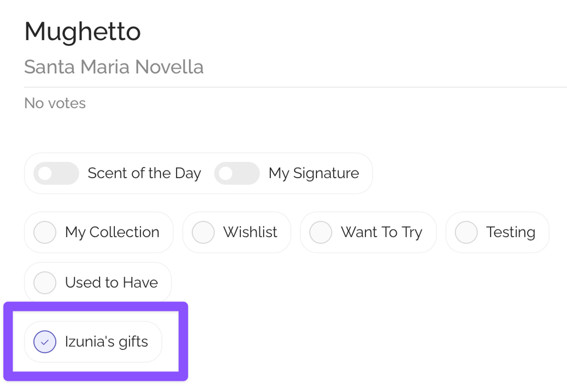The height and width of the screenshot is (392, 567).
Task: Check the Testing circle
Action: [466, 232]
